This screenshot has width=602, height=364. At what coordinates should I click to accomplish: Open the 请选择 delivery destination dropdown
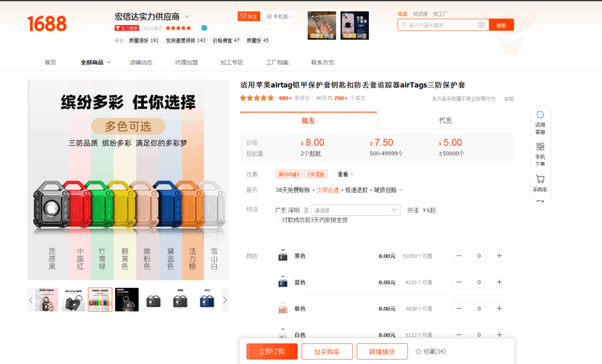(356, 210)
